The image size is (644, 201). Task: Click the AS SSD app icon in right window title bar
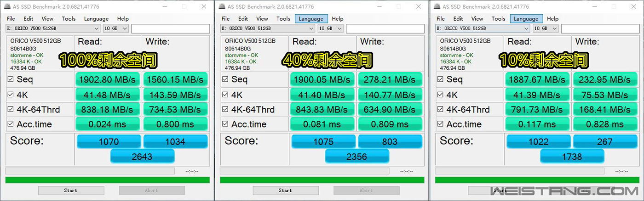(x=437, y=6)
